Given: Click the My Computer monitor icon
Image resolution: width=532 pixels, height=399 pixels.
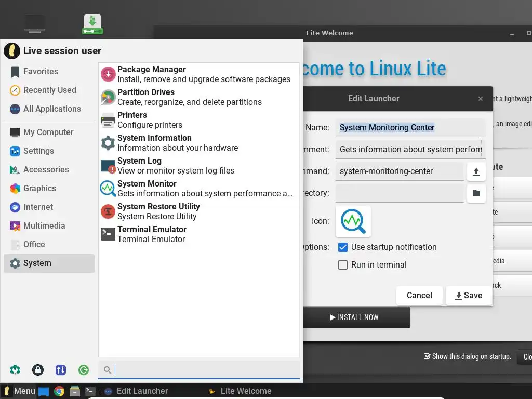Looking at the screenshot, I should (15, 132).
